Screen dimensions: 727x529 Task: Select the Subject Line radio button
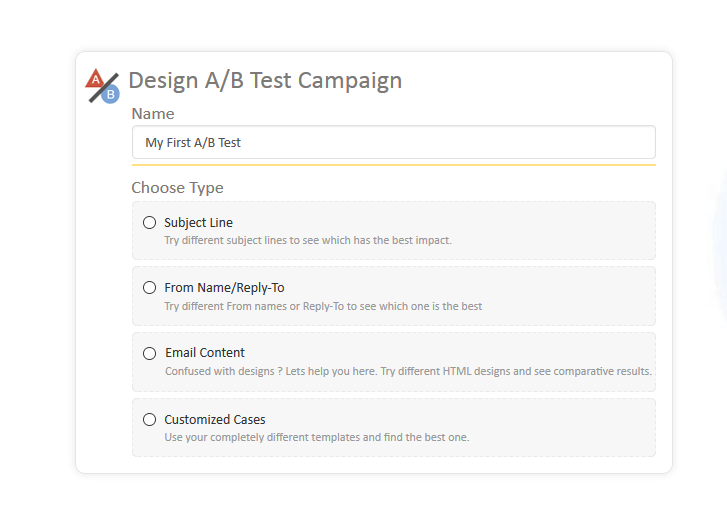pos(150,222)
